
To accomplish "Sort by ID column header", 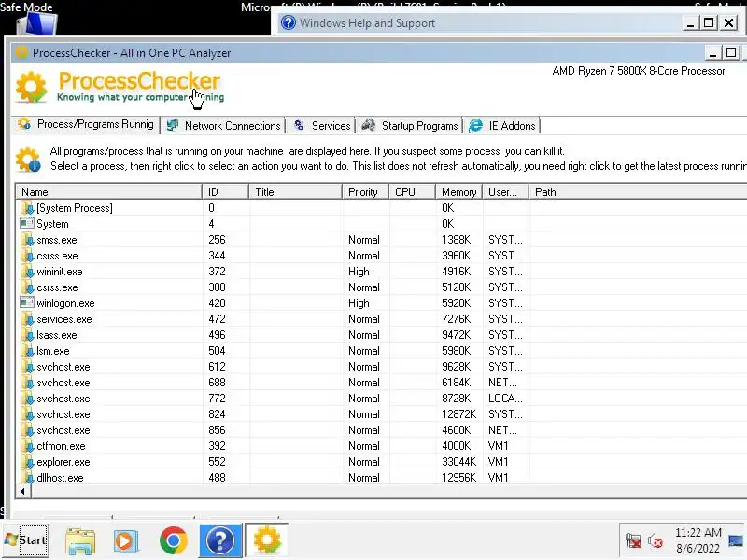I will 225,192.
